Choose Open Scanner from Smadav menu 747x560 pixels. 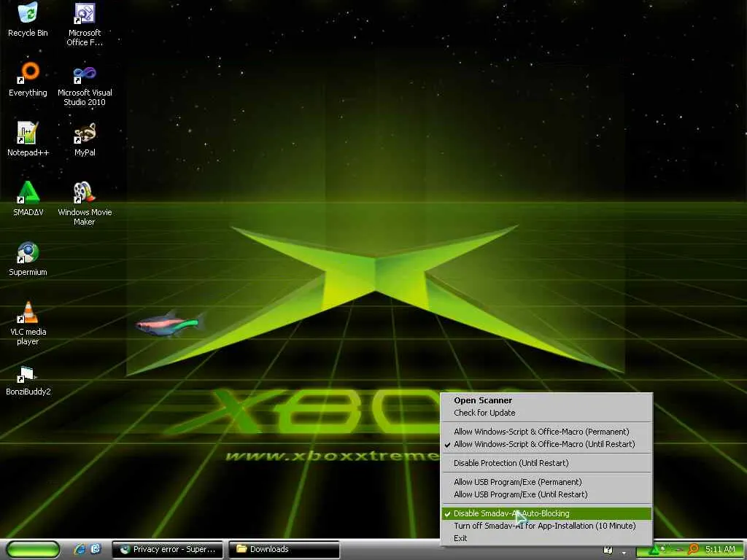pos(547,400)
